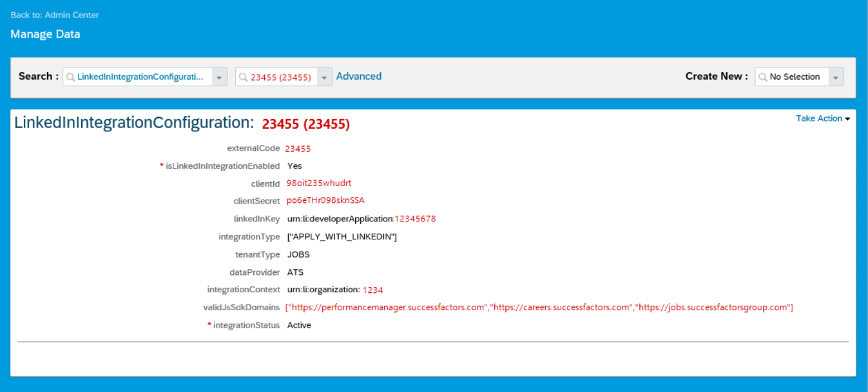Click the integrationContext field label
This screenshot has width=868, height=392.
[x=244, y=290]
